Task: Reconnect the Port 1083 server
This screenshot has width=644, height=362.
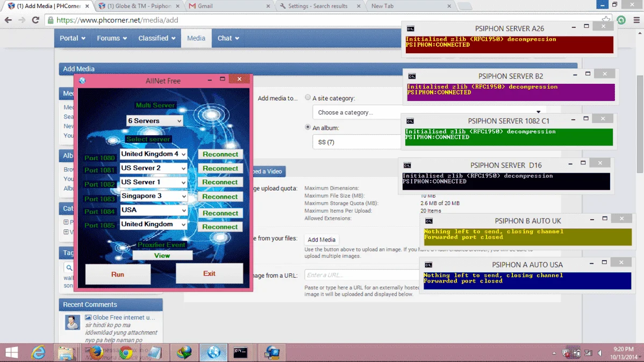Action: point(220,197)
